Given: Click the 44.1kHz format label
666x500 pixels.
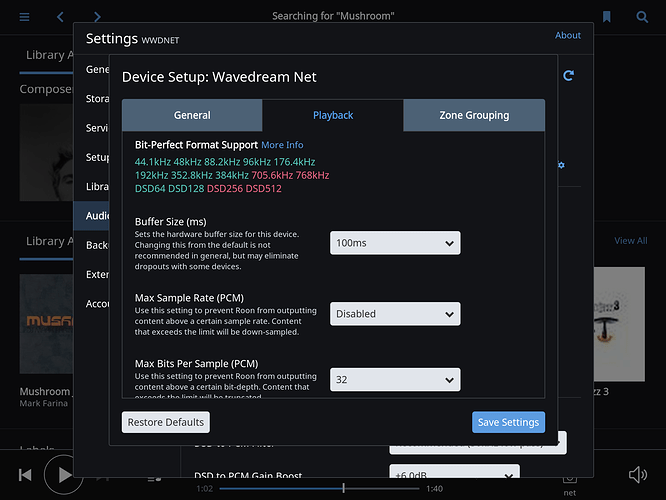Looking at the screenshot, I should coord(153,162).
